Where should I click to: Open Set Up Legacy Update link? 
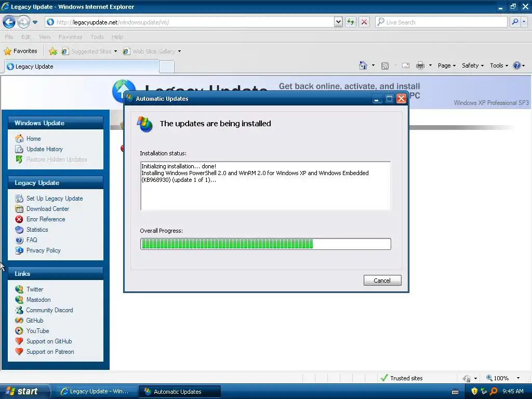tap(55, 198)
